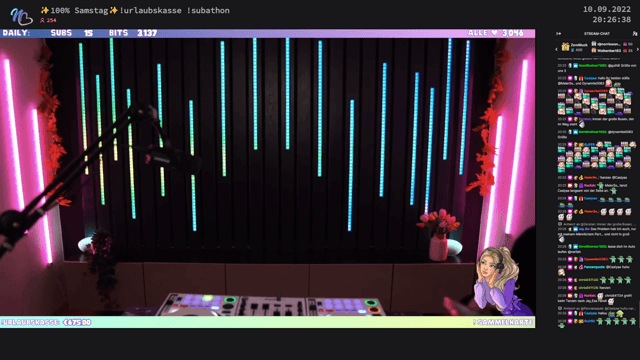Click the username Pannenpaule in chat
The image size is (640, 360).
594,267
